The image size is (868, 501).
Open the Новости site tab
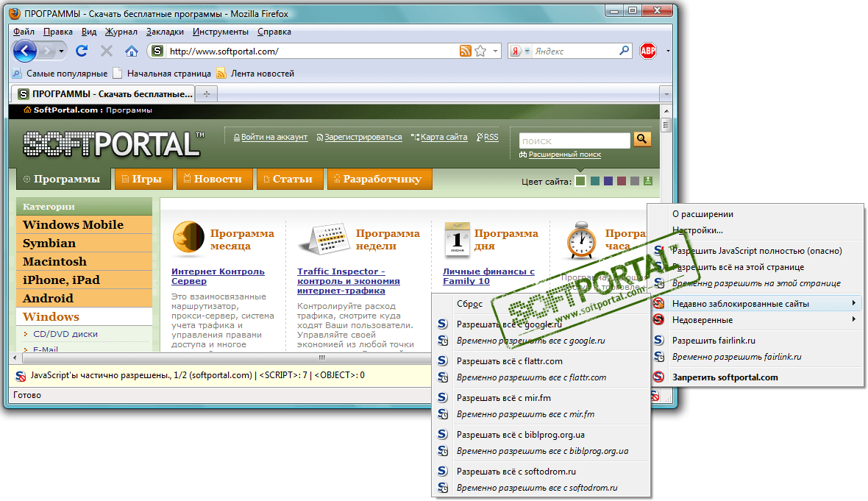[x=214, y=179]
